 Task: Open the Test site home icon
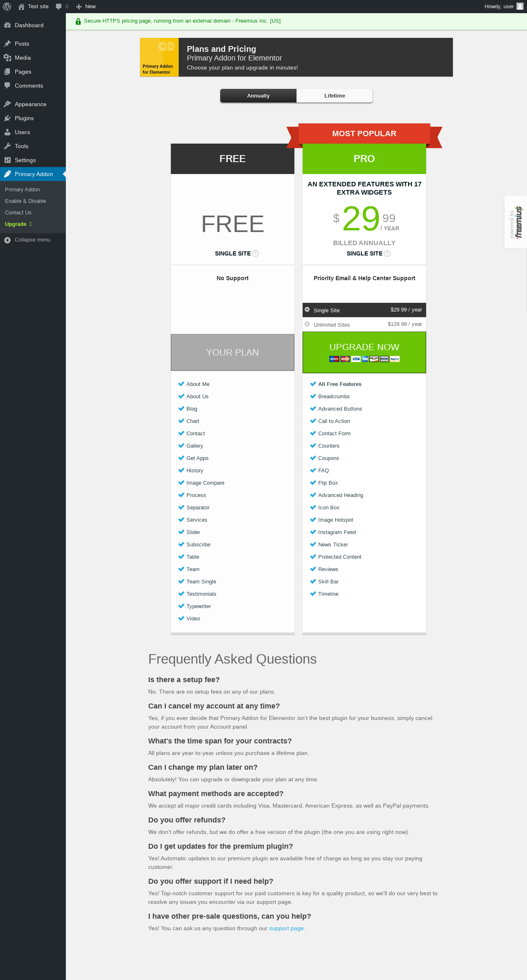[x=21, y=7]
